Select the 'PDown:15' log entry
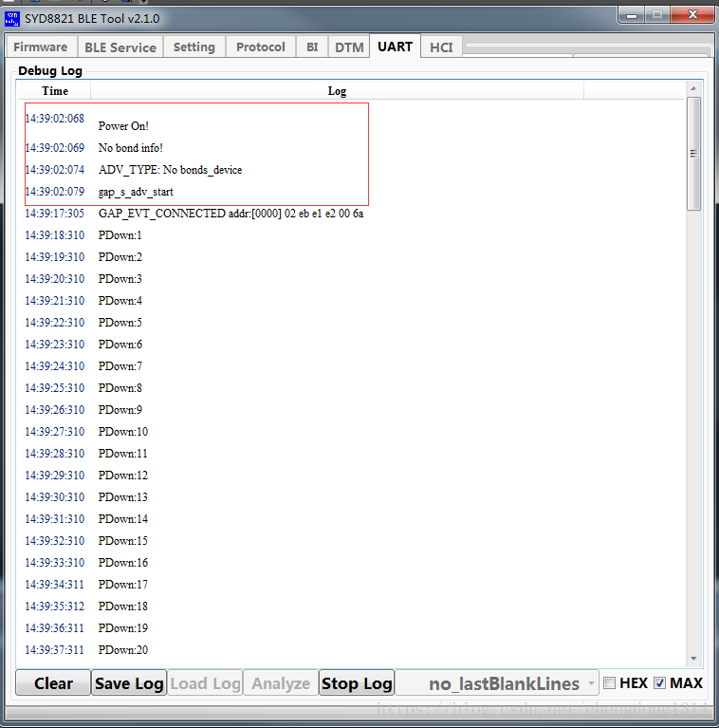Viewport: 719px width, 728px height. [x=123, y=540]
